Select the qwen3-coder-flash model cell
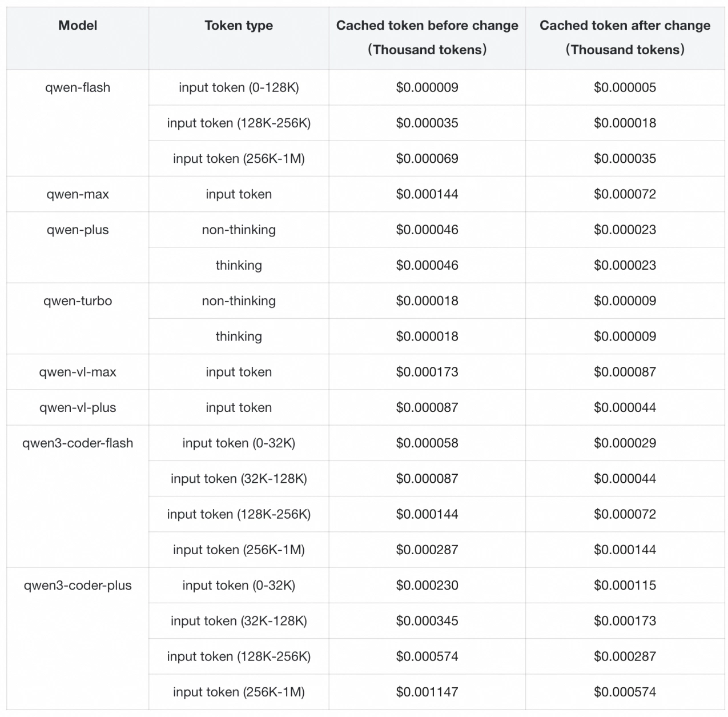This screenshot has width=728, height=717. [78, 443]
